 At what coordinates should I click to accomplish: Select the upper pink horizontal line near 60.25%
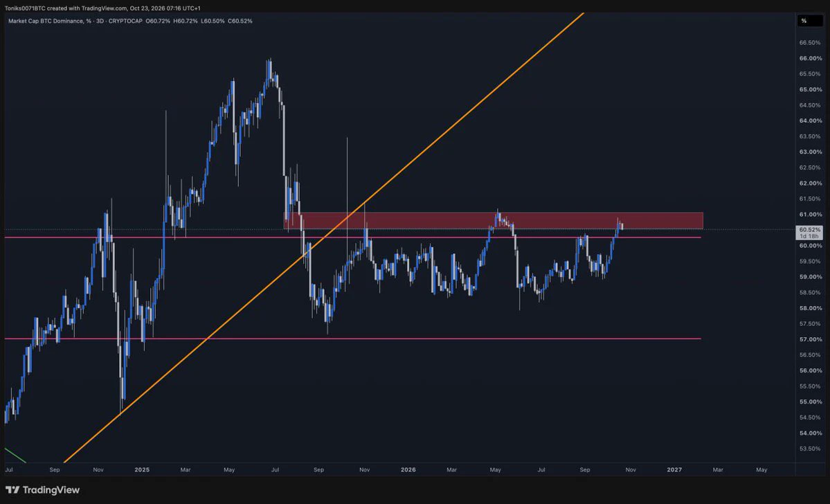[x=352, y=237]
